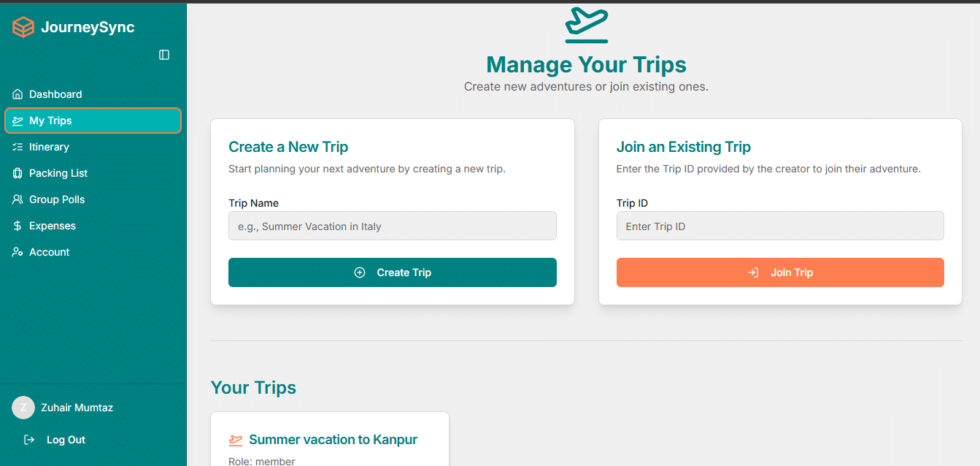Screen dimensions: 980x466
Task: Open the Summer vacation to Kanpur trip
Action: click(x=333, y=440)
